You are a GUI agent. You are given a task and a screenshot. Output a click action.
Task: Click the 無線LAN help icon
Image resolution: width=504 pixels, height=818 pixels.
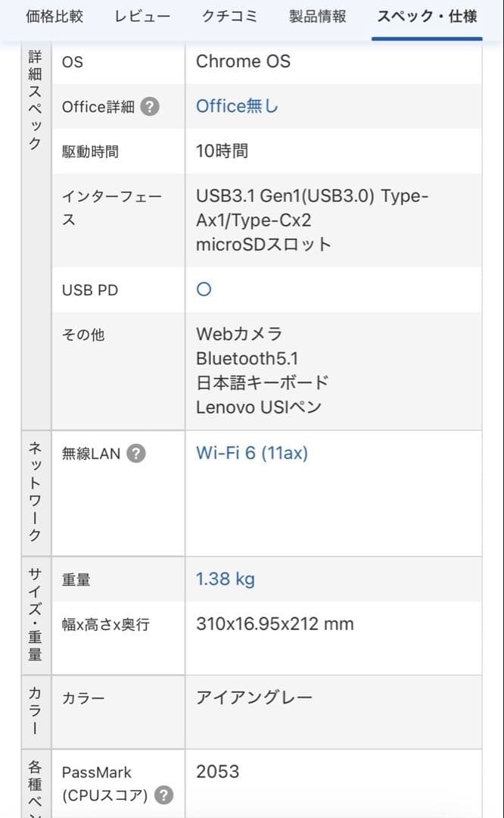pos(135,453)
